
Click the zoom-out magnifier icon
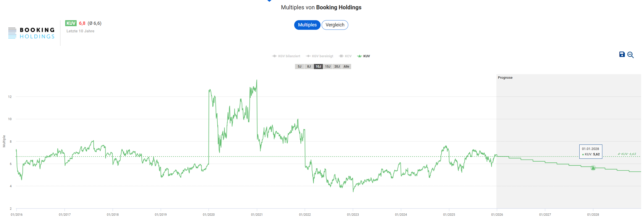[x=630, y=55]
